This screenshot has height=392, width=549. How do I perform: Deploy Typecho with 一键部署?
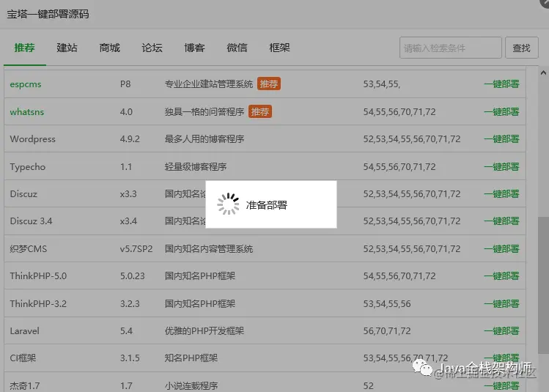click(501, 166)
